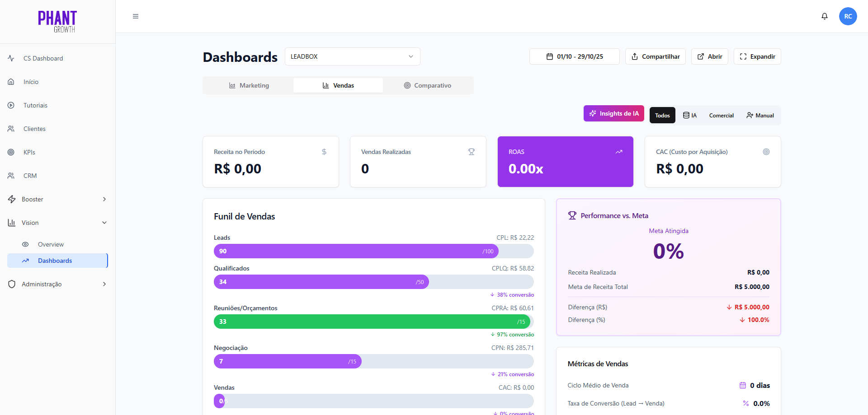Click the PHANT Growth logo
The image size is (868, 415).
(57, 22)
